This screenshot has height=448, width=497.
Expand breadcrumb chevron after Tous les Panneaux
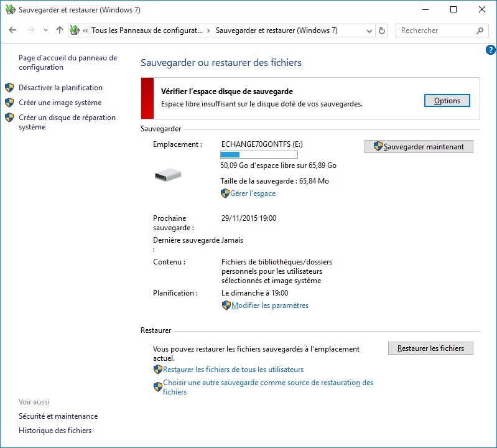(x=208, y=30)
